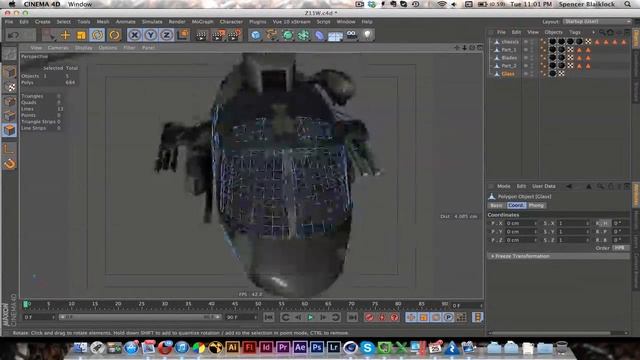
Task: Toggle the coordinate system icon
Action: [x=182, y=35]
